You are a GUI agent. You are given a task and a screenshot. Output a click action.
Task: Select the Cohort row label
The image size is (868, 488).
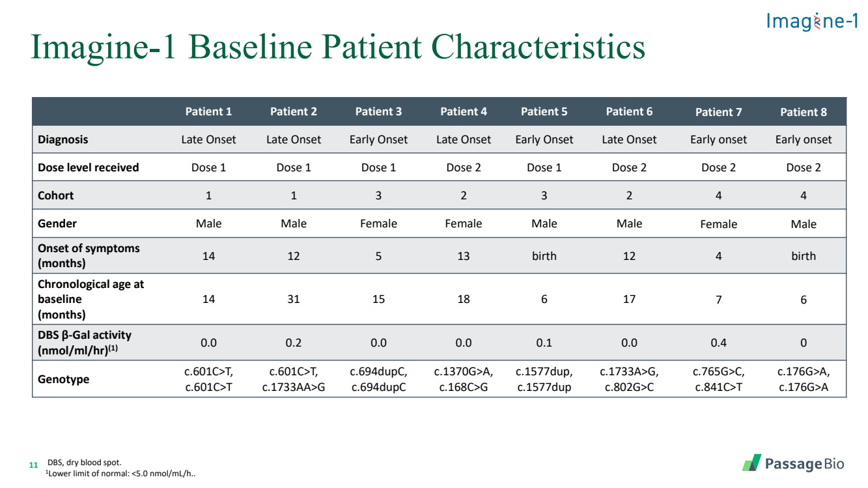56,195
